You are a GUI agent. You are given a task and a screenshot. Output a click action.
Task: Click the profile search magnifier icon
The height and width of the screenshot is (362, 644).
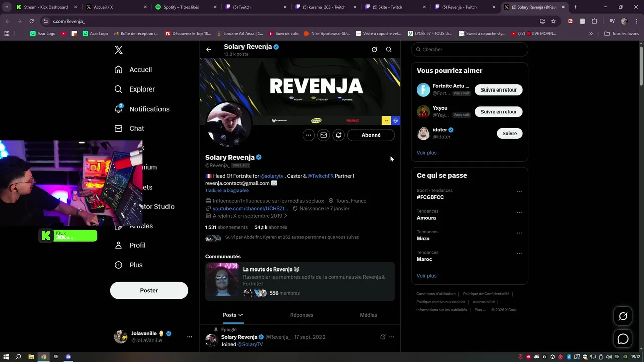click(389, 49)
